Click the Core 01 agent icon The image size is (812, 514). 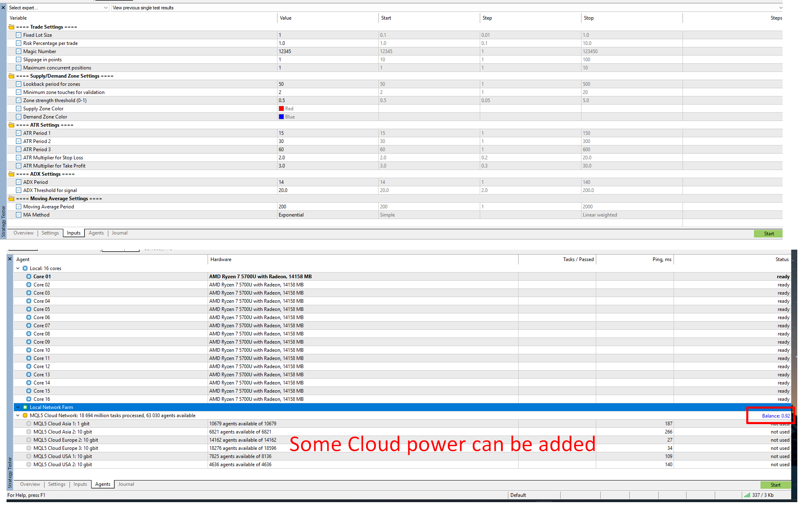(29, 277)
